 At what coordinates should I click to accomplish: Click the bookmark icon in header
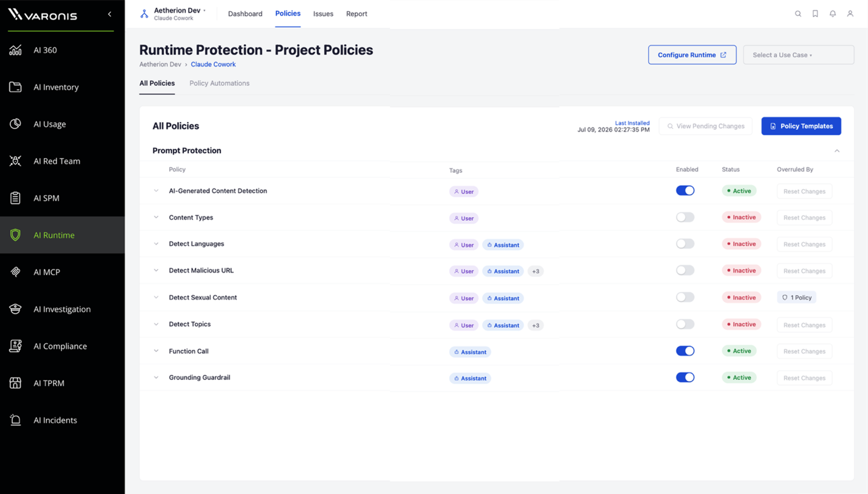click(x=815, y=14)
